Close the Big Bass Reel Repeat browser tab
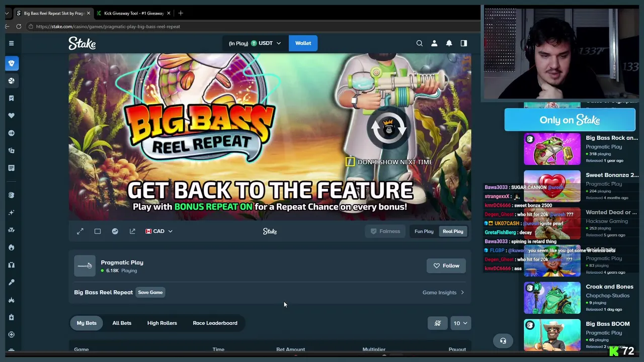Screen dimensions: 644x362 point(89,13)
